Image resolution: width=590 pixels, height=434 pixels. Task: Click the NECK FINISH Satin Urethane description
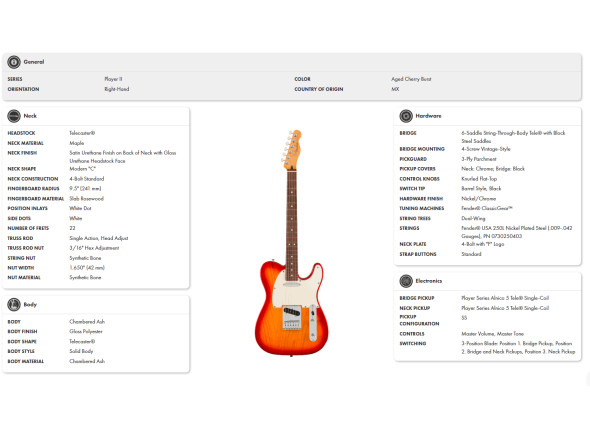click(x=123, y=157)
